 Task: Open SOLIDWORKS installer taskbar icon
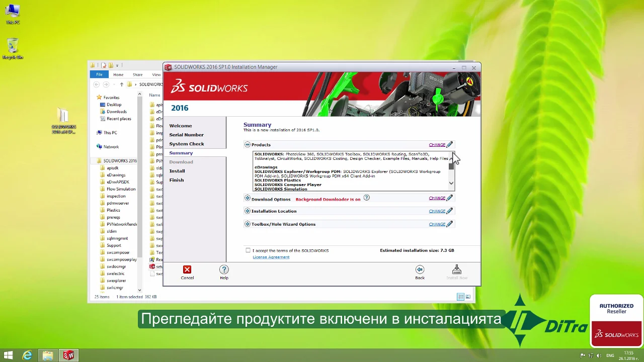coord(68,355)
